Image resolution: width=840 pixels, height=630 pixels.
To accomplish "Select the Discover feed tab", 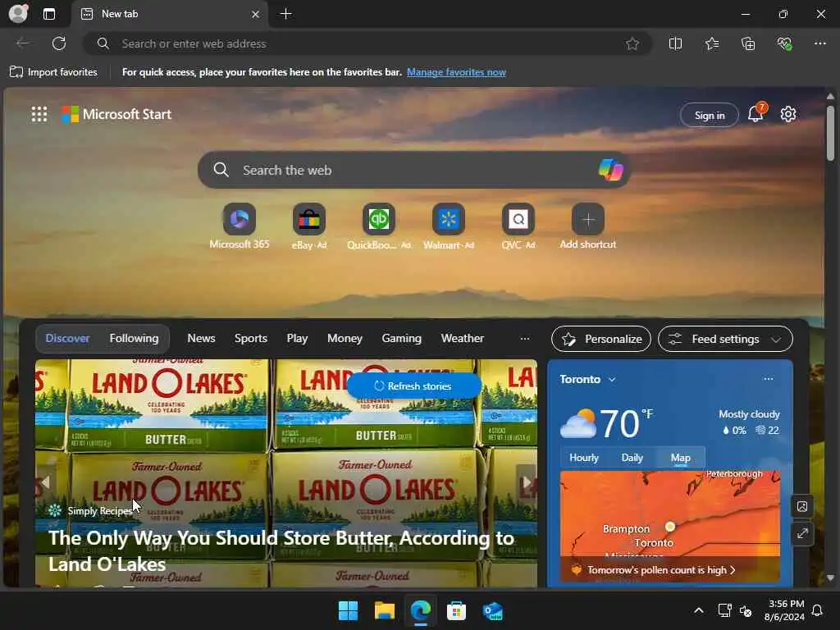I will point(67,338).
